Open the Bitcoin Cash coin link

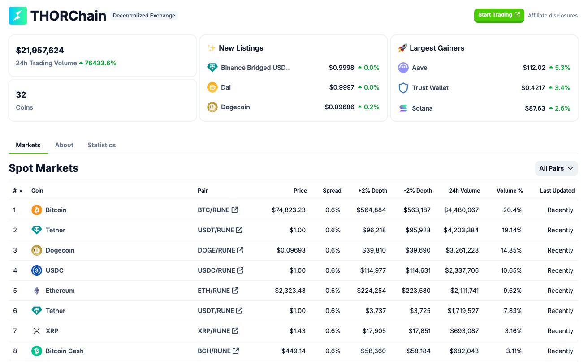tap(65, 351)
